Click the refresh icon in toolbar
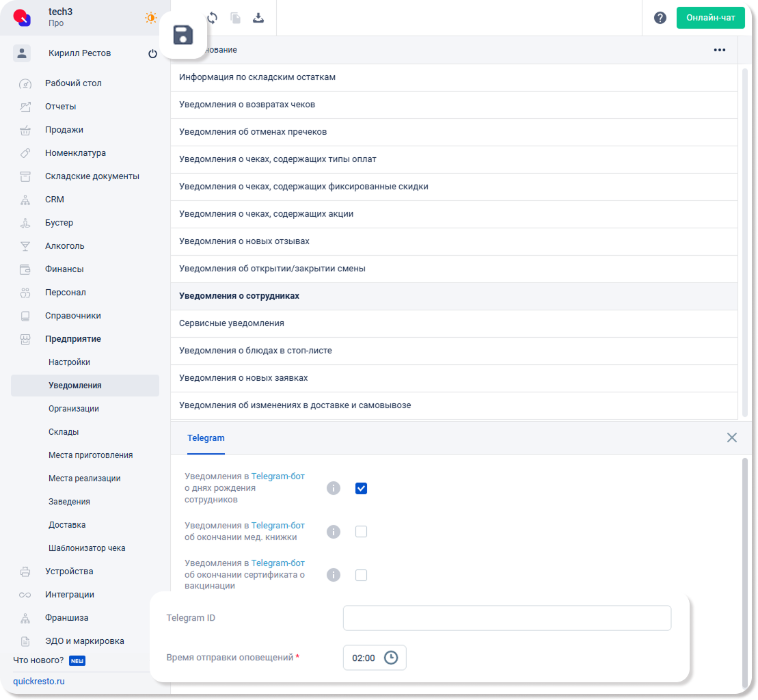The width and height of the screenshot is (758, 700). (212, 18)
